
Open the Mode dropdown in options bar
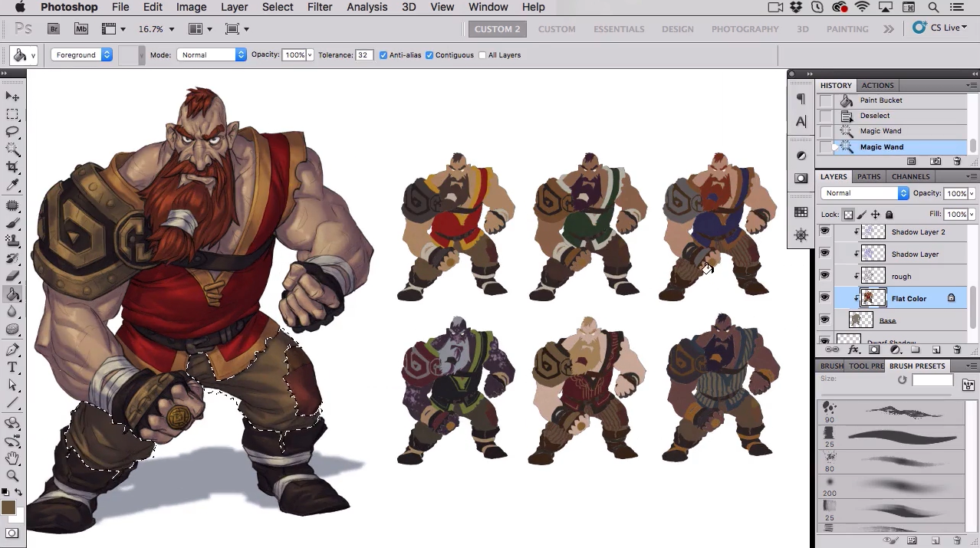pos(212,55)
